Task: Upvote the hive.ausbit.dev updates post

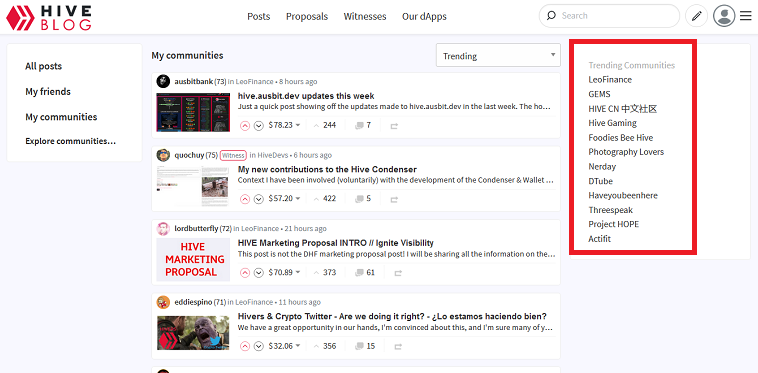Action: (x=245, y=126)
